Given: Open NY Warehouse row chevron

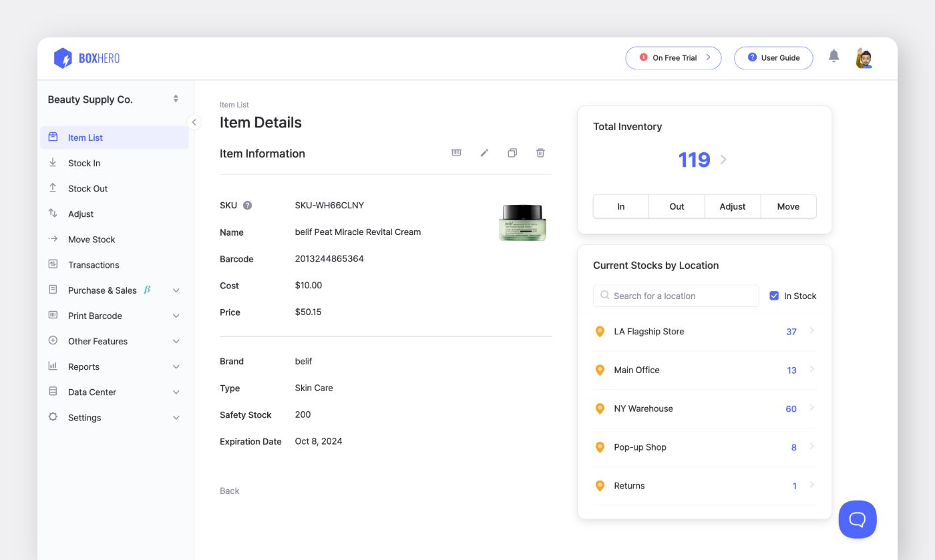Looking at the screenshot, I should point(811,408).
